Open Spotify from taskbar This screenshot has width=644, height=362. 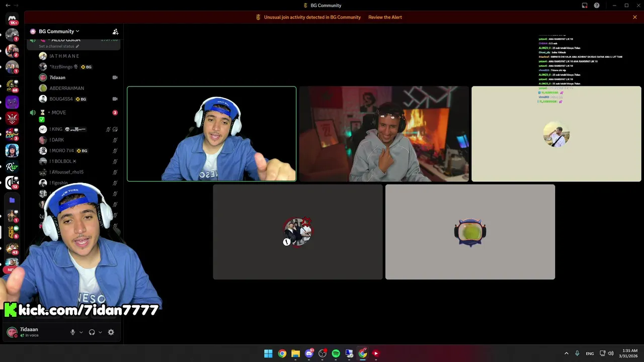pyautogui.click(x=336, y=353)
